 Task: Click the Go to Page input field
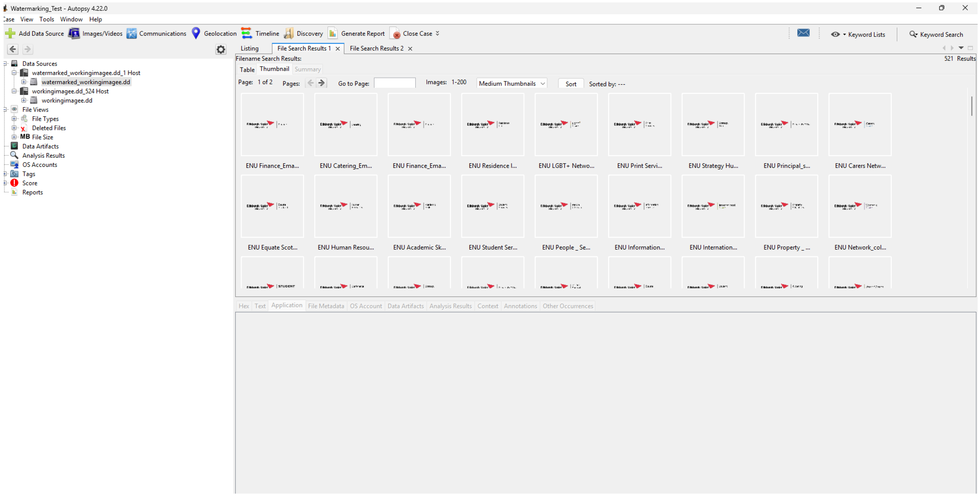[394, 83]
